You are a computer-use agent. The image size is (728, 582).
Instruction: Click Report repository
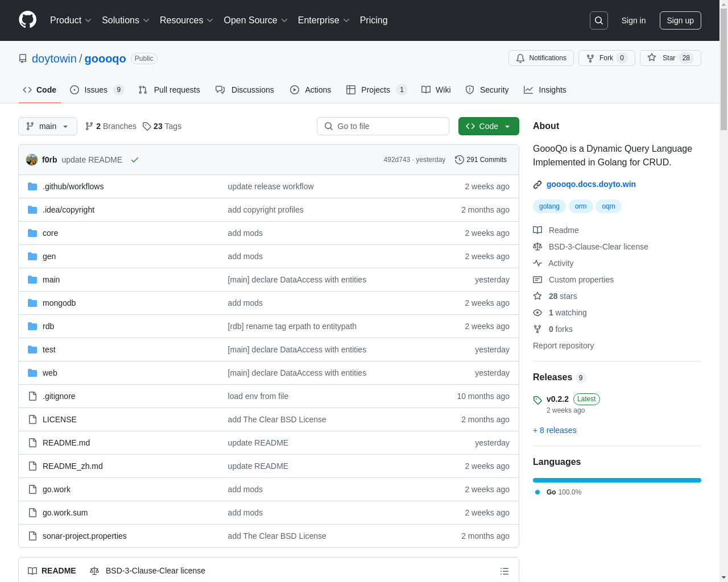tap(563, 346)
